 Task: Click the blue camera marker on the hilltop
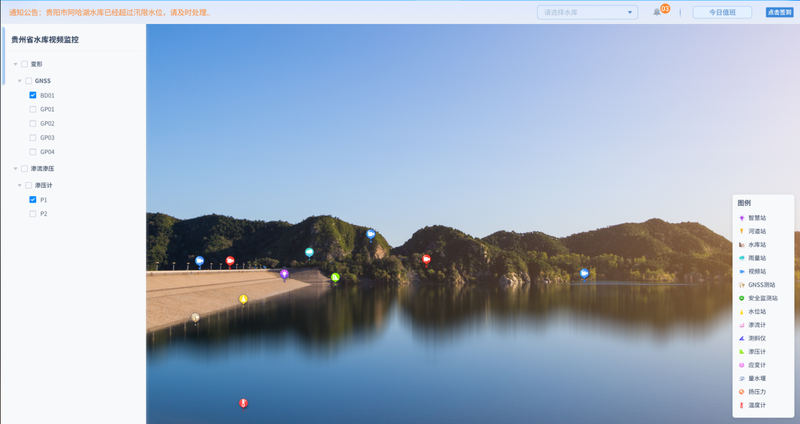tap(371, 235)
